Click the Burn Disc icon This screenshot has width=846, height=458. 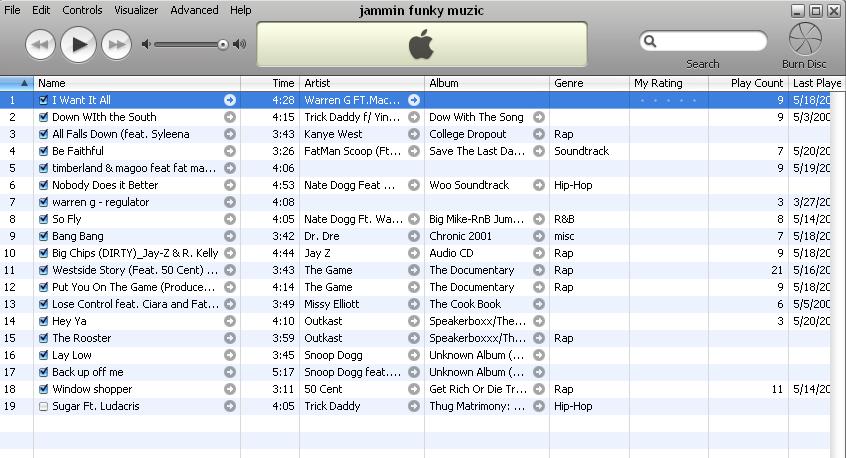(805, 38)
